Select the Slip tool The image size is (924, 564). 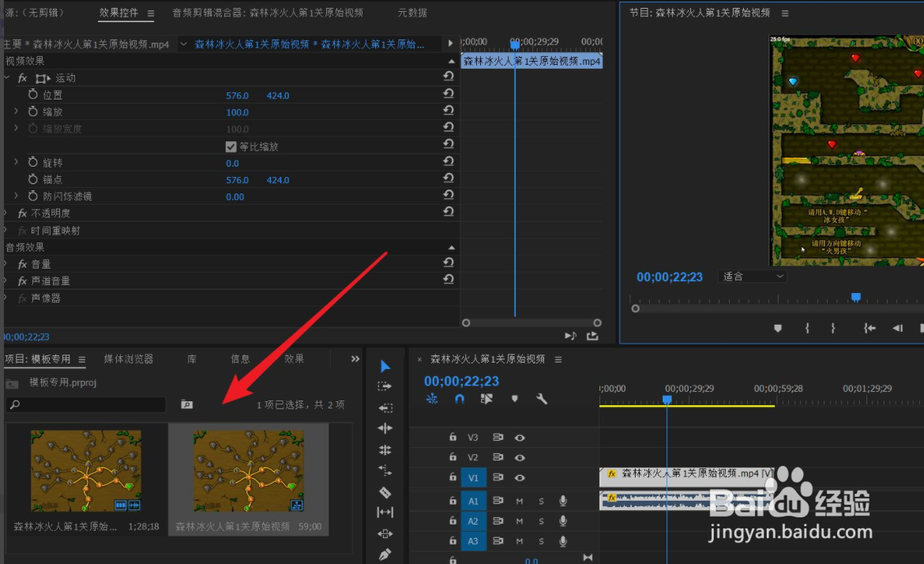click(x=385, y=513)
